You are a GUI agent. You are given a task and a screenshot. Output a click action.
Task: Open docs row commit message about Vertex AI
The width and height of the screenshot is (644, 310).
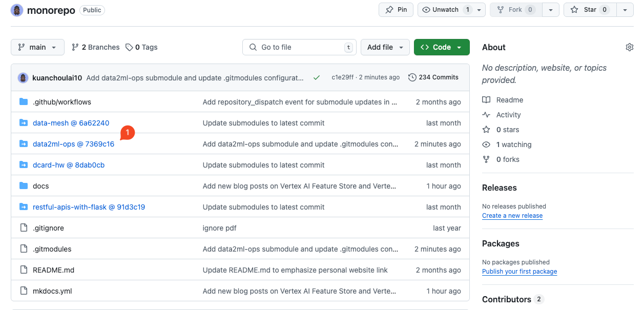[300, 186]
